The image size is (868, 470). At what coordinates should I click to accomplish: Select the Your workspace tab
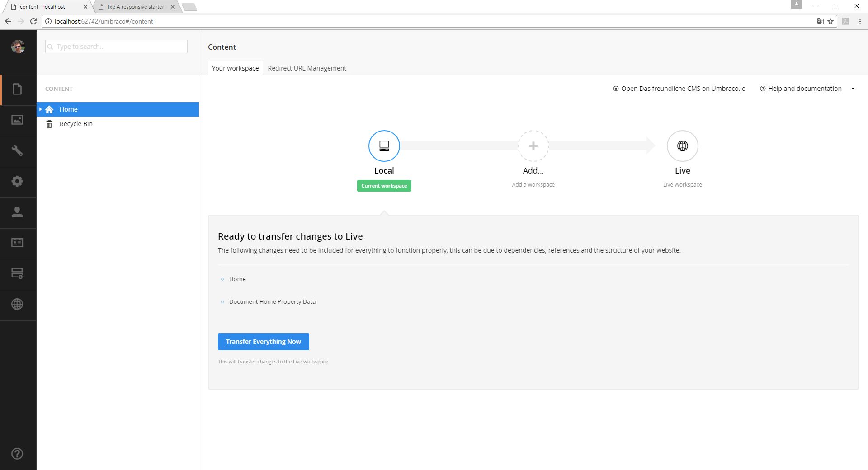[235, 68]
